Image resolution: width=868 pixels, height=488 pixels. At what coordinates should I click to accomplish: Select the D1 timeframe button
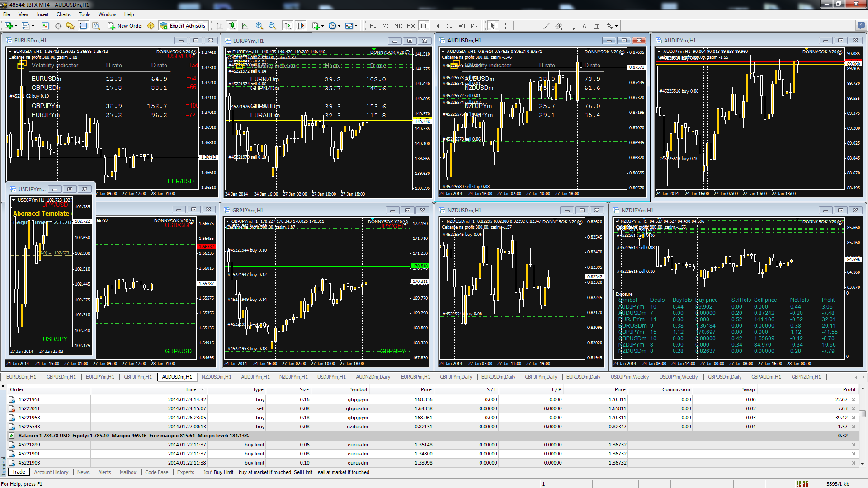449,26
